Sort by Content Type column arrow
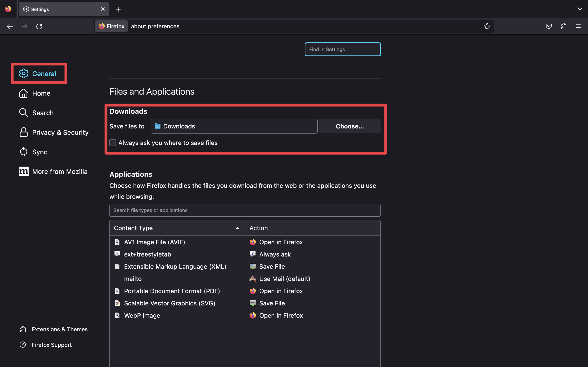 (x=237, y=228)
